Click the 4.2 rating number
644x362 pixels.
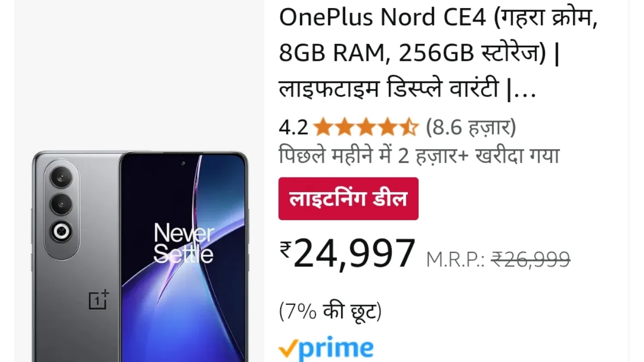point(293,128)
